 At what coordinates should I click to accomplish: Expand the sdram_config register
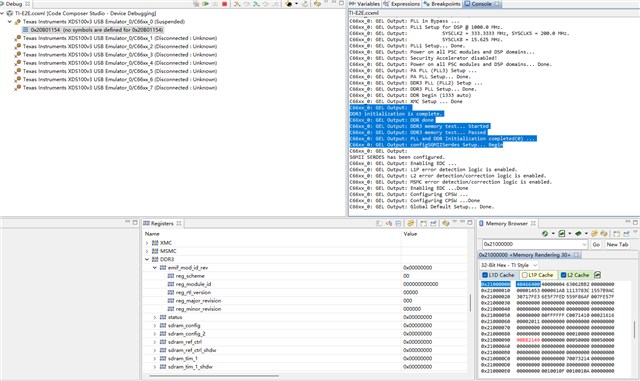tap(155, 325)
